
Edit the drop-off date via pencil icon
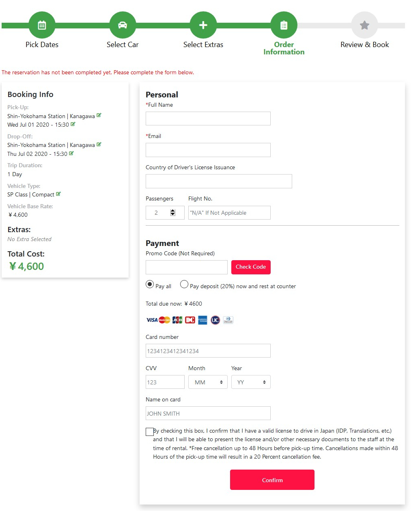coord(72,154)
